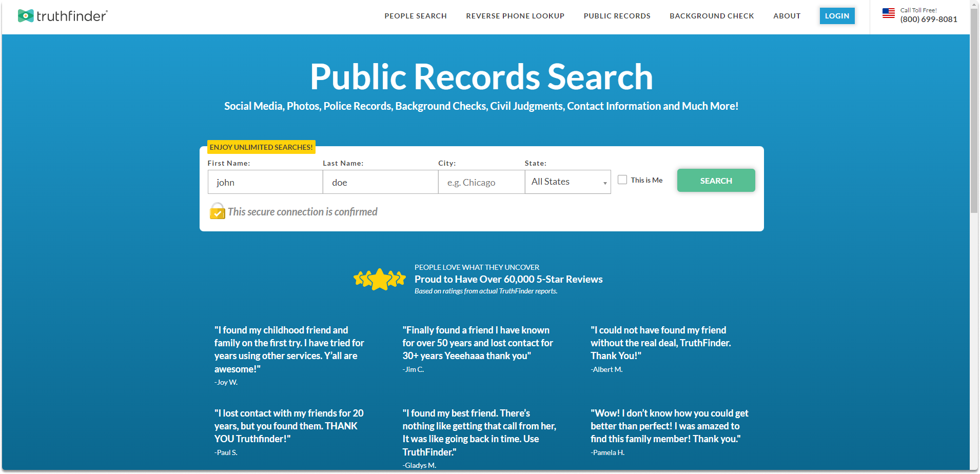
Task: Open the All States dropdown
Action: tap(568, 182)
